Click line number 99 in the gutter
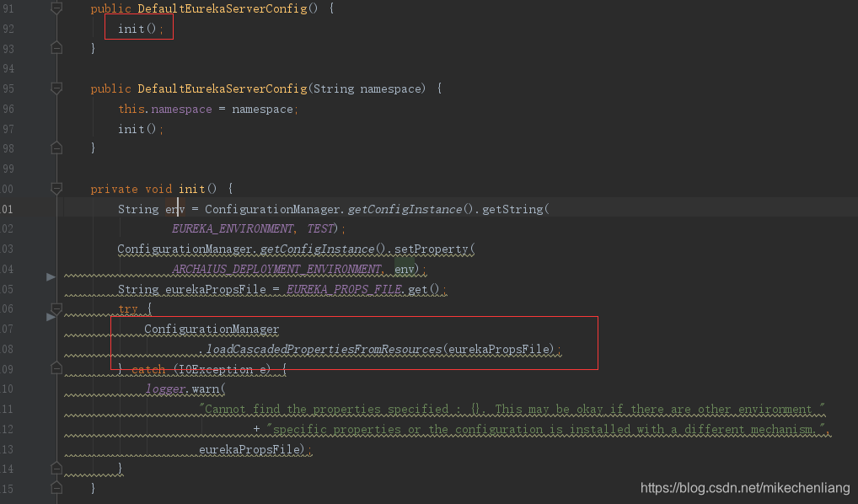 pyautogui.click(x=8, y=169)
